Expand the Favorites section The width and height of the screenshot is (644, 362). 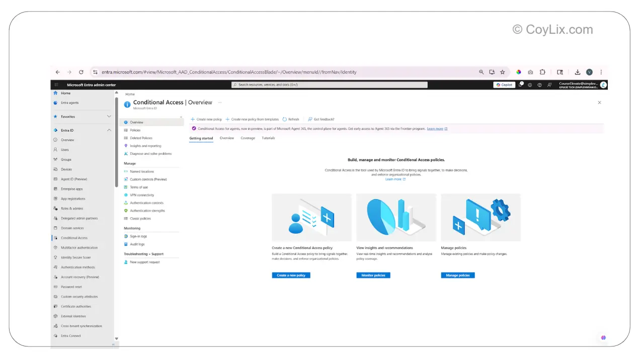click(x=109, y=116)
